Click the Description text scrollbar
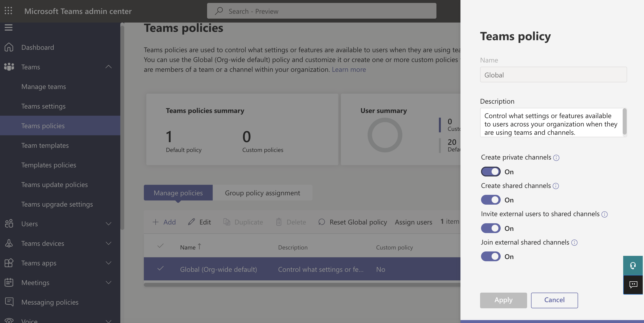644x323 pixels. (x=624, y=121)
